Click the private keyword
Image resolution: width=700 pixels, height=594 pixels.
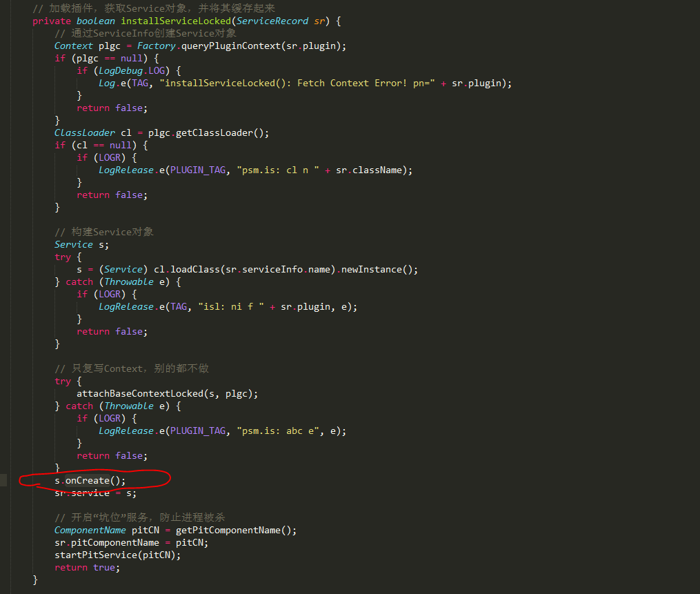click(52, 21)
